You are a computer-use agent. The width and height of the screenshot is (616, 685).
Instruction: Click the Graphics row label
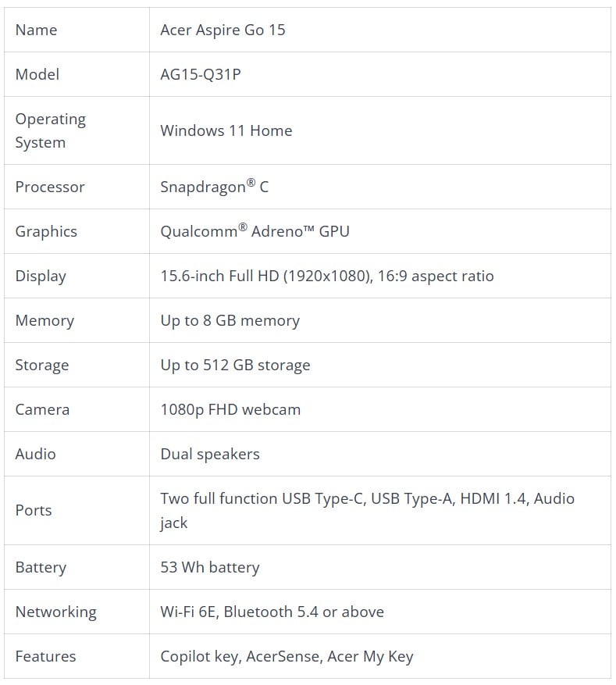click(x=46, y=231)
